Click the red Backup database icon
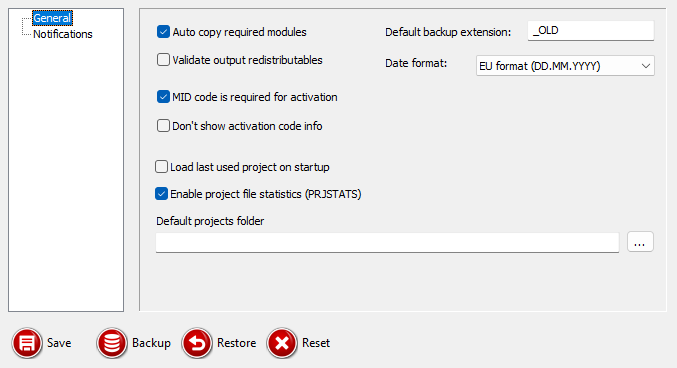The width and height of the screenshot is (677, 368). (112, 343)
